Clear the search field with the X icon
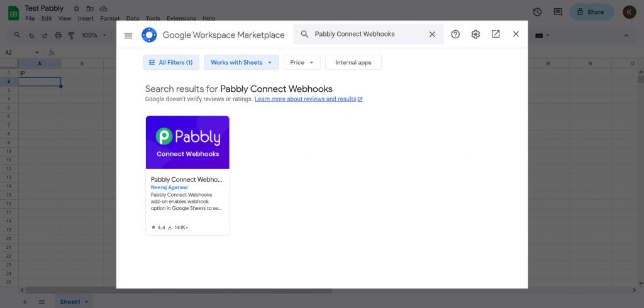 coord(432,35)
